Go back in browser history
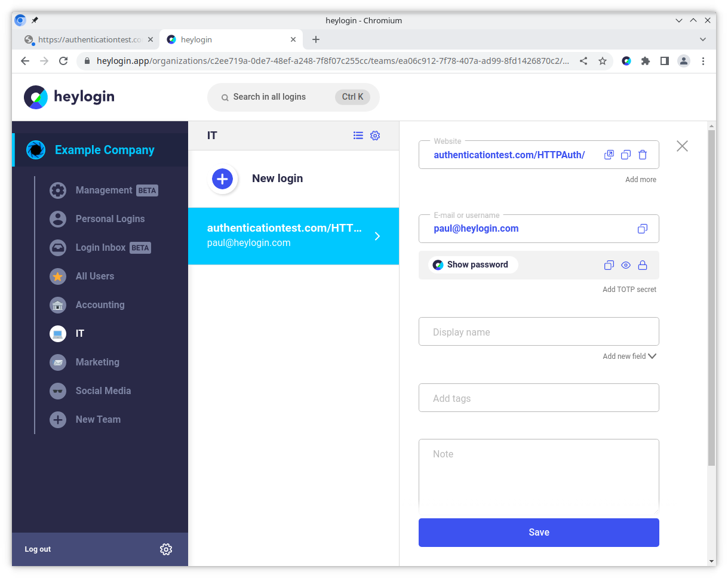Screen dimensions: 728x578 coord(25,61)
